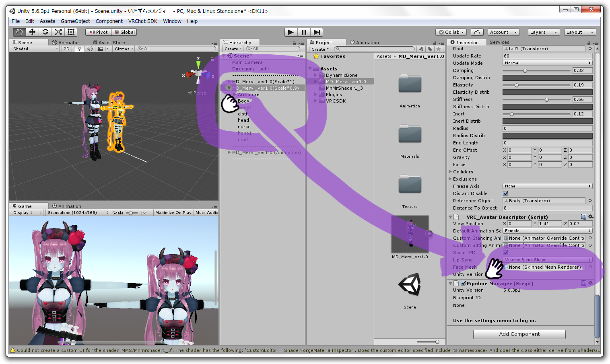Toggle scene lighting sun icon

click(79, 49)
